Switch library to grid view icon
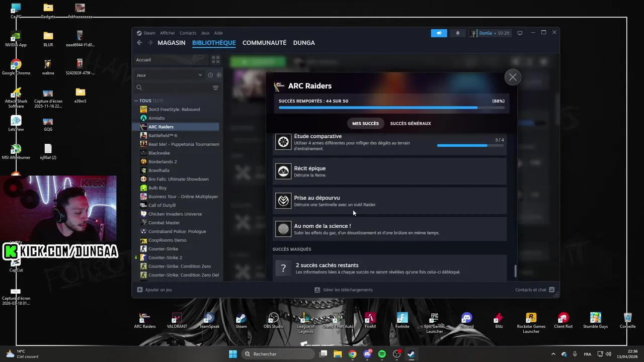This screenshot has width=644, height=362. coord(215,60)
